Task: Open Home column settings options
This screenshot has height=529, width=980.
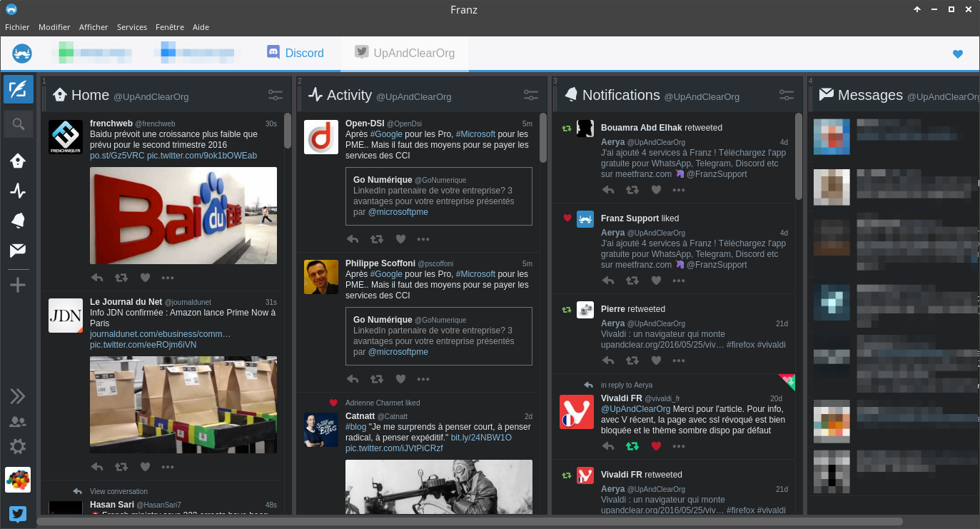Action: (276, 94)
